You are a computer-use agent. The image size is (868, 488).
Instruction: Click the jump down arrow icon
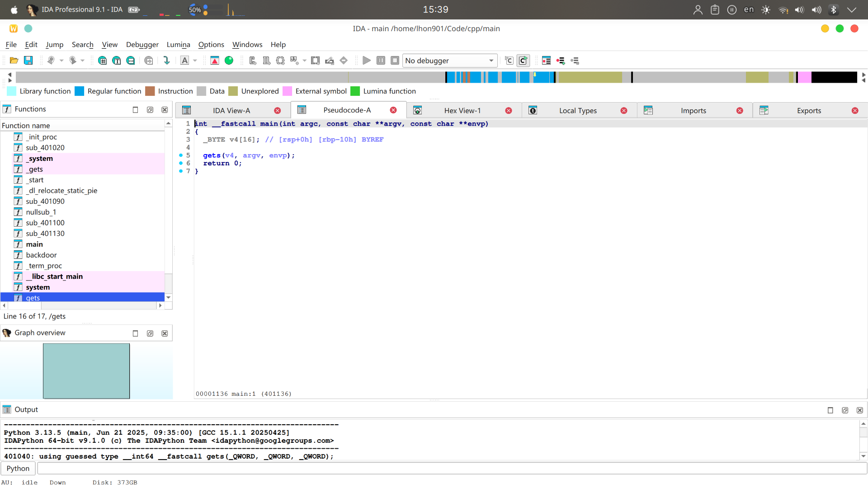(x=166, y=61)
